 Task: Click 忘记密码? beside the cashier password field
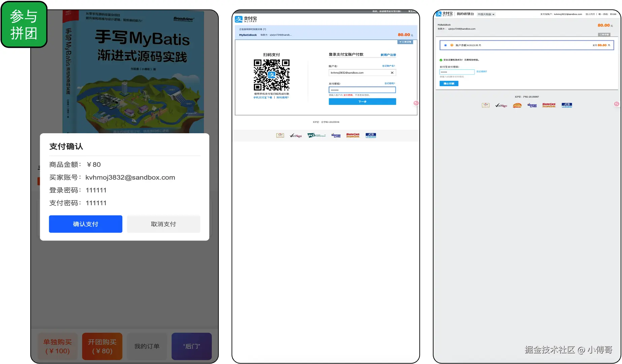point(482,72)
